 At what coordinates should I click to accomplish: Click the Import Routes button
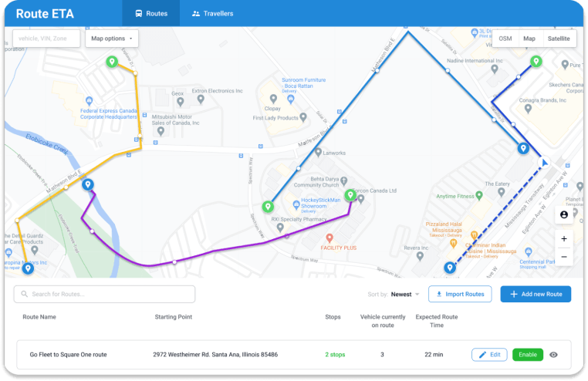(x=460, y=294)
